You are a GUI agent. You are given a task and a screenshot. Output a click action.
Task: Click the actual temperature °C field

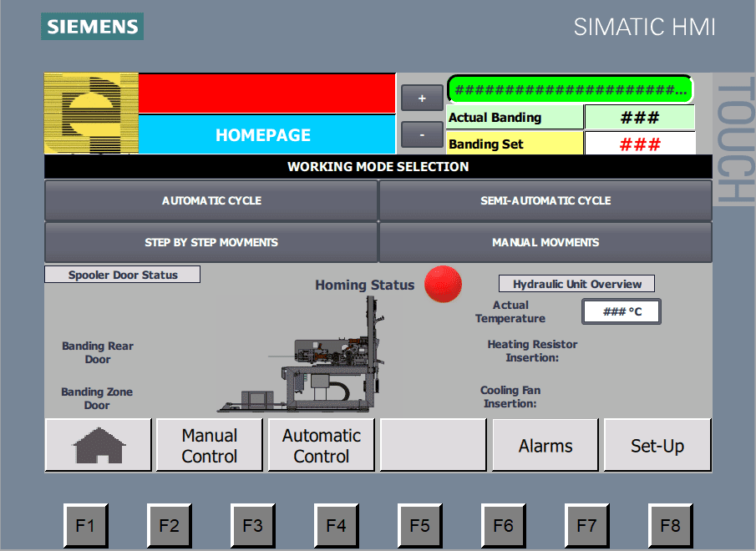click(x=622, y=312)
